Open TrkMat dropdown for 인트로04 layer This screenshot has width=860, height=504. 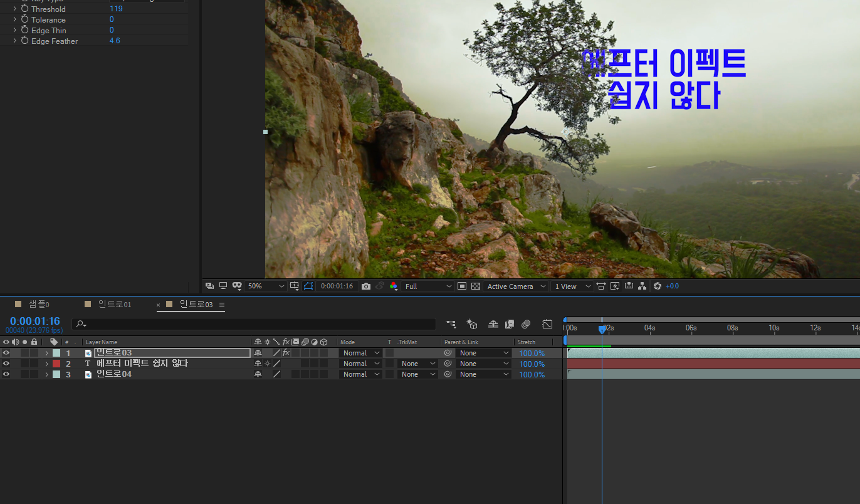417,374
